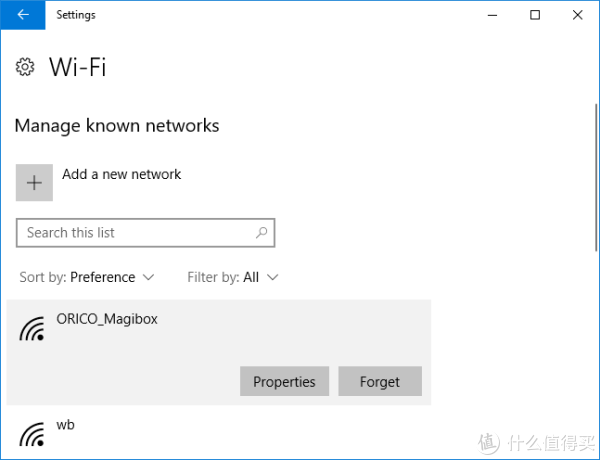The image size is (600, 460).
Task: Click the vertical scrollbar thumb
Action: (x=596, y=177)
